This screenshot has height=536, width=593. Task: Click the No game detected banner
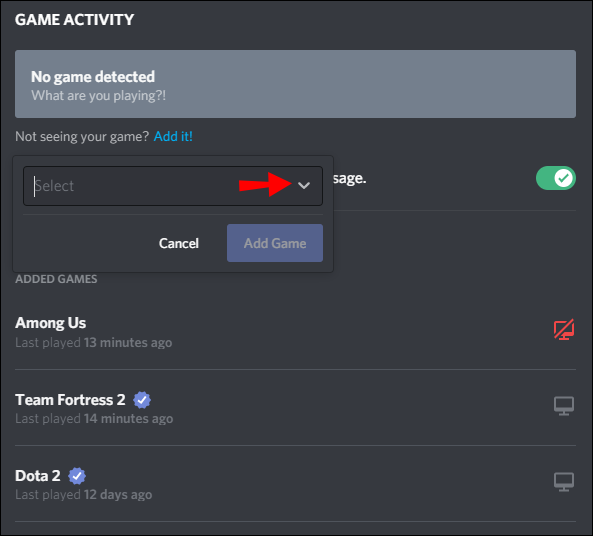coord(295,84)
